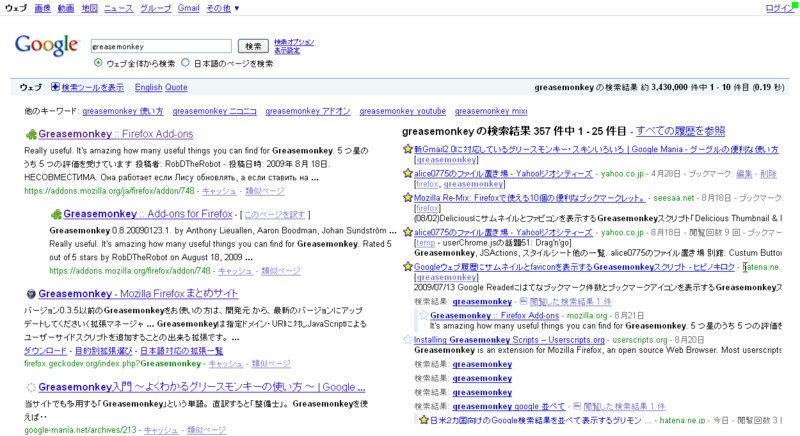Click star of alice0775 entry dated 4月28日

click(408, 173)
